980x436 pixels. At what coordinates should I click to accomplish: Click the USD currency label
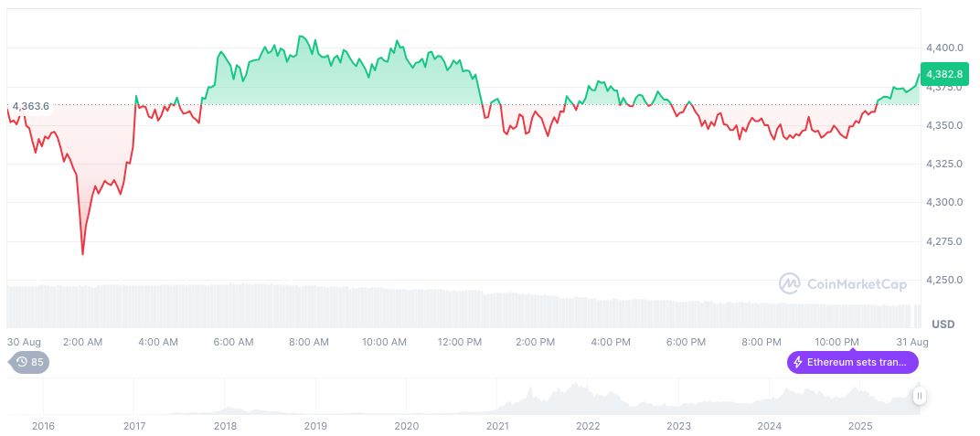pos(943,324)
